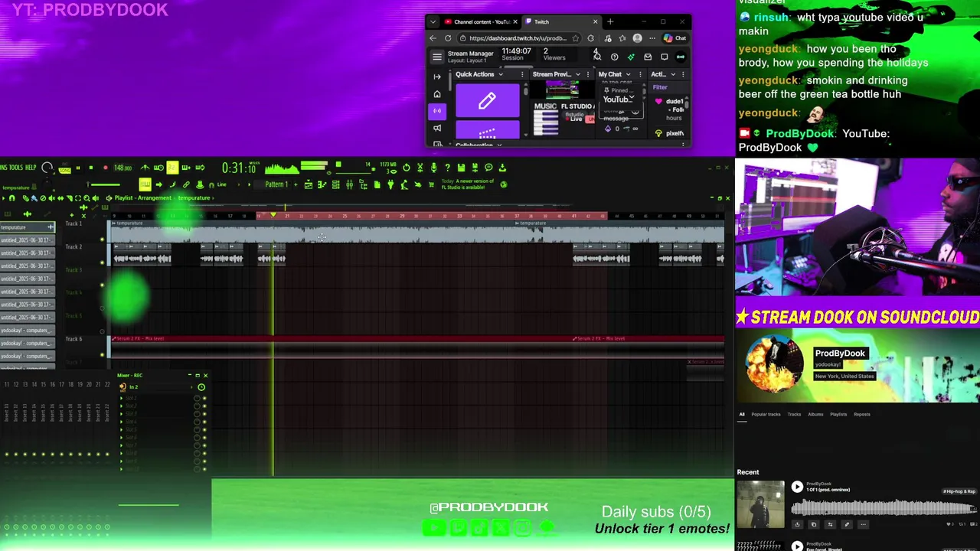Mute Track 1 with its green LED

point(102,240)
